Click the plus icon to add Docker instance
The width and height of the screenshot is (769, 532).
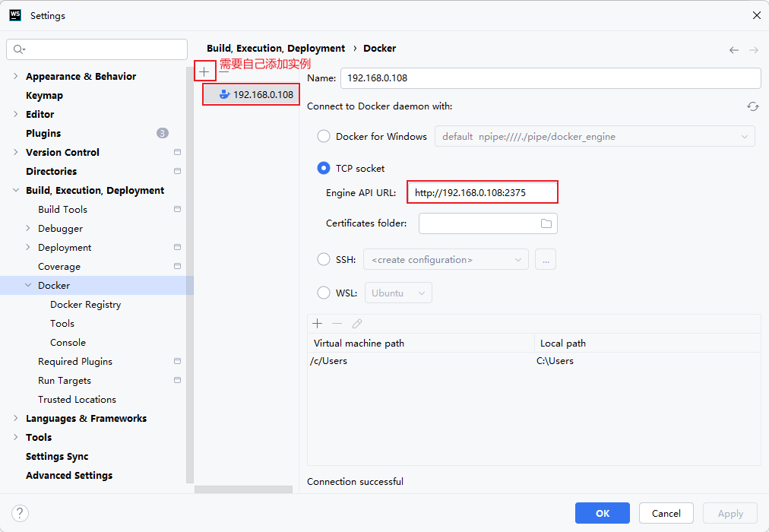pyautogui.click(x=204, y=71)
